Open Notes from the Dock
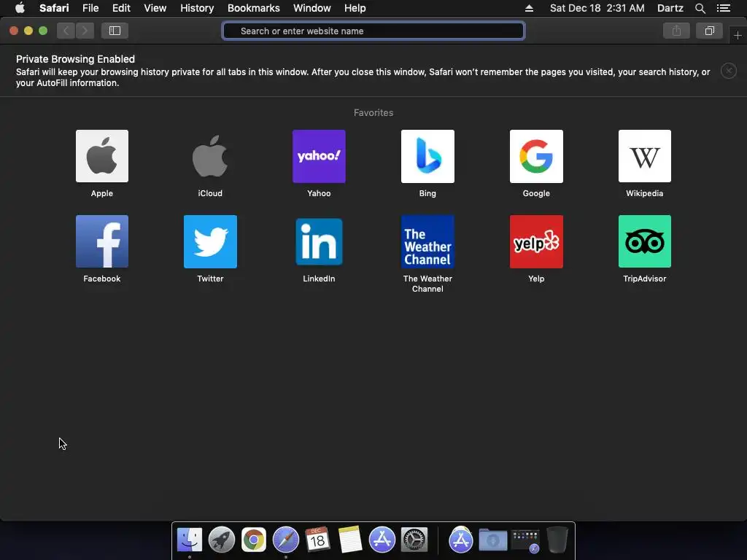Image resolution: width=747 pixels, height=560 pixels. click(x=349, y=540)
